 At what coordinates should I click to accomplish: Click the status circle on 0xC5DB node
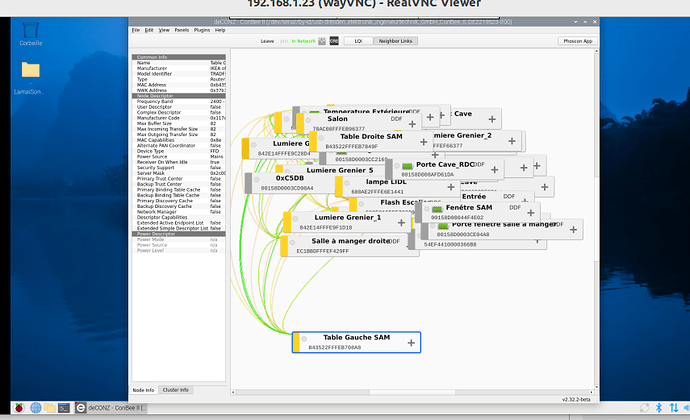(x=256, y=179)
